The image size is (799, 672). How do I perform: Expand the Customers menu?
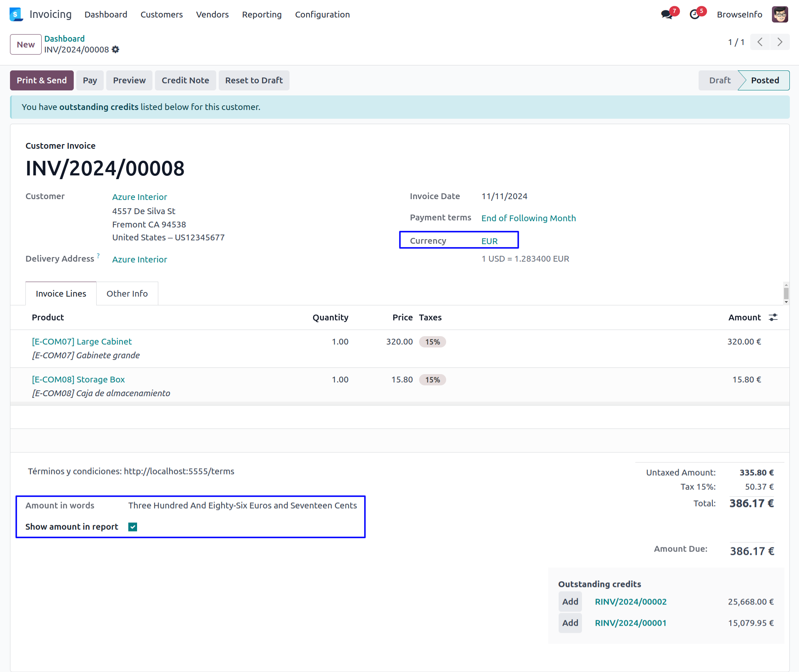pyautogui.click(x=161, y=15)
